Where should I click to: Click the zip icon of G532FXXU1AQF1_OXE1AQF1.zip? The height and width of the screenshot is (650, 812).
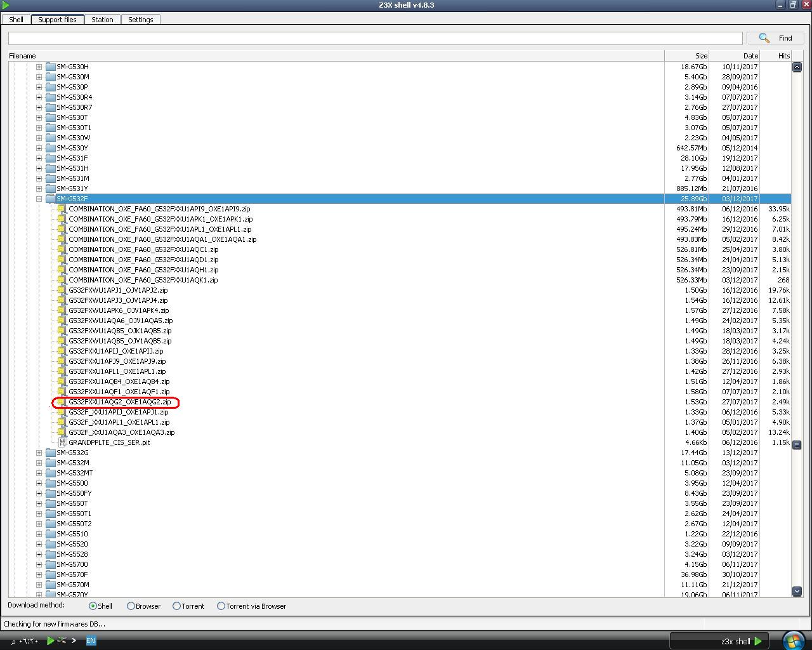(x=62, y=392)
